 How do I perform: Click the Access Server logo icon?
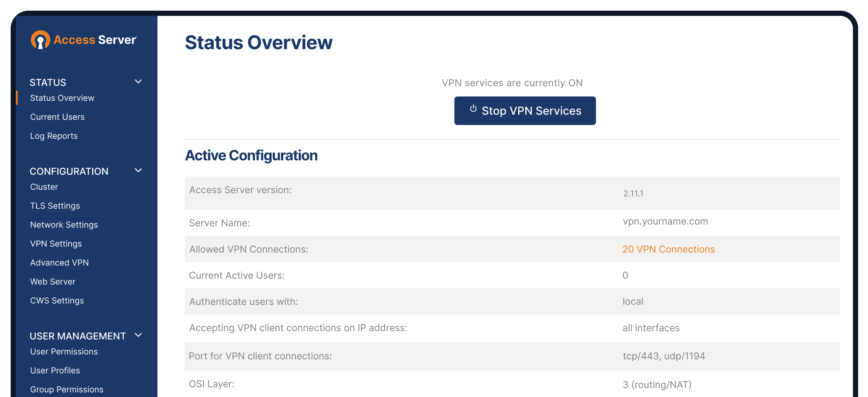point(40,39)
